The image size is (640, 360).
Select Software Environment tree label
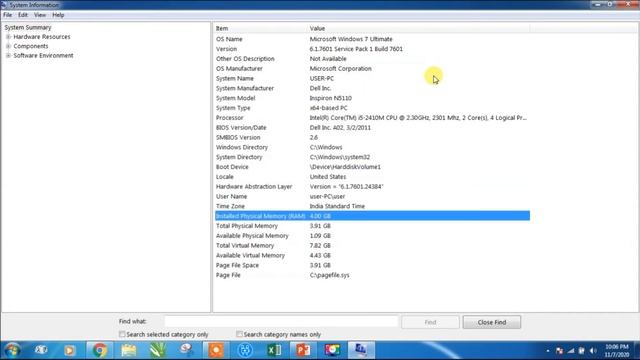[x=43, y=56]
